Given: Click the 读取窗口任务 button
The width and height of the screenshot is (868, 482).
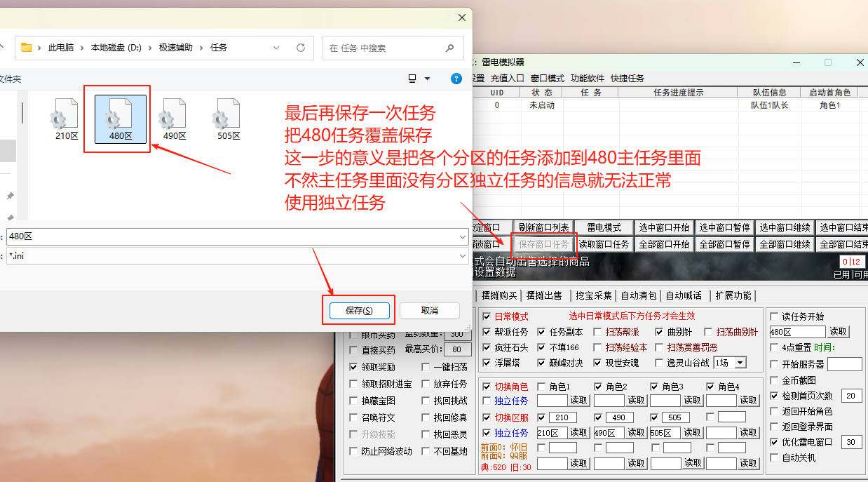Looking at the screenshot, I should click(604, 244).
